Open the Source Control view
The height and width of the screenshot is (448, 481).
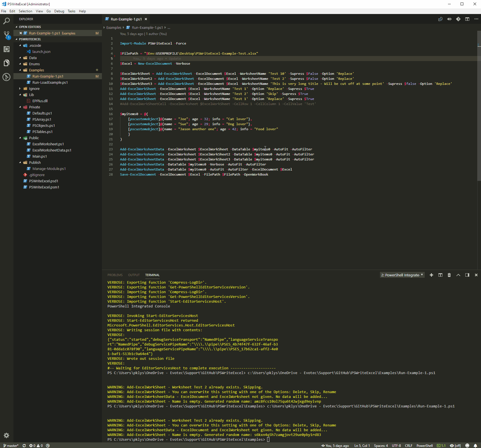(x=6, y=35)
